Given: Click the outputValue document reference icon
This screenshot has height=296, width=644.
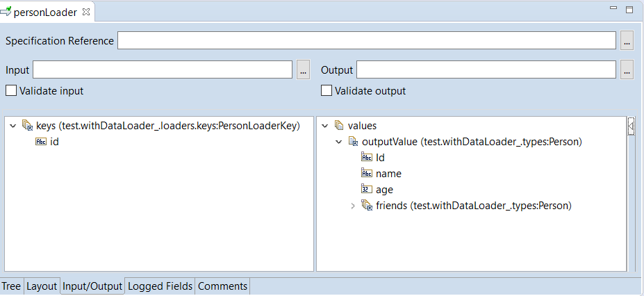Looking at the screenshot, I should tap(354, 142).
